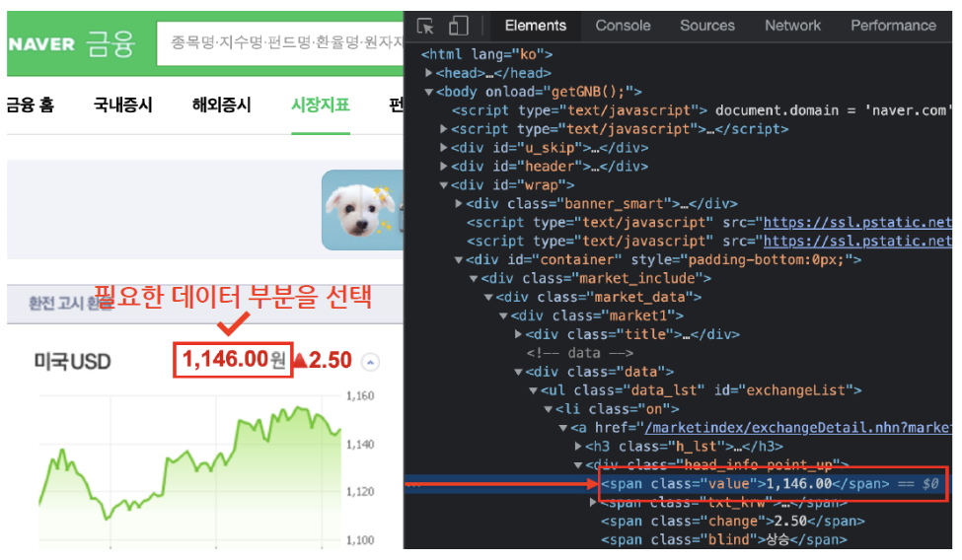Expand the head node

coord(429,73)
